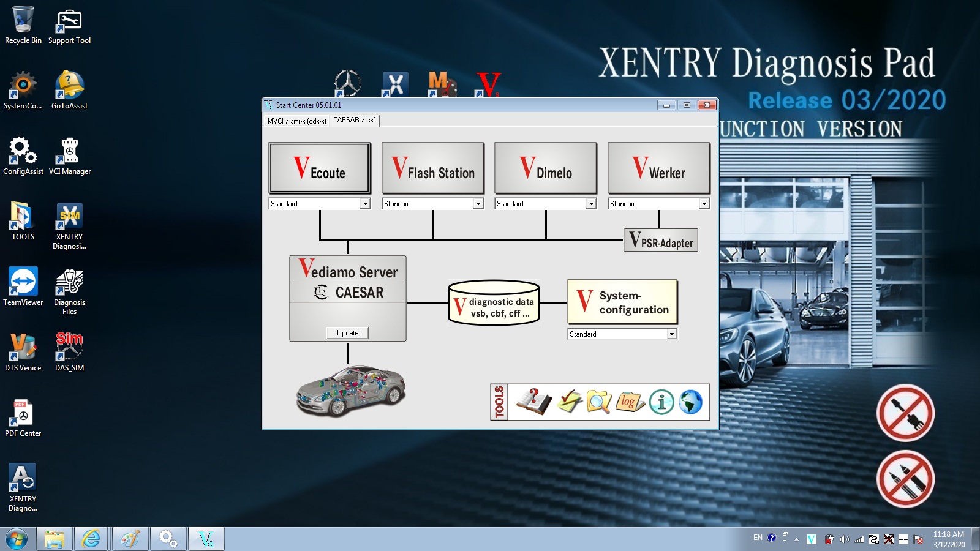The image size is (980, 551).
Task: Open the Dimelo module
Action: tap(546, 168)
